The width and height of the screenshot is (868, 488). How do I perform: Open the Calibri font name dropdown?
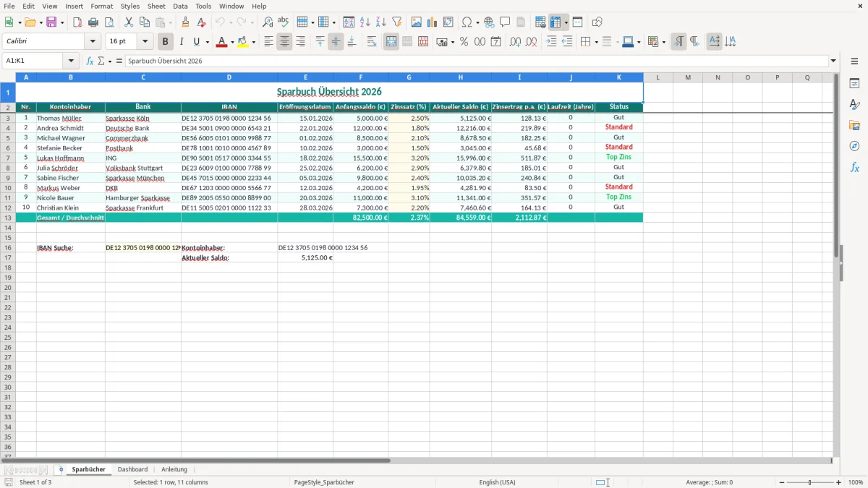point(93,42)
